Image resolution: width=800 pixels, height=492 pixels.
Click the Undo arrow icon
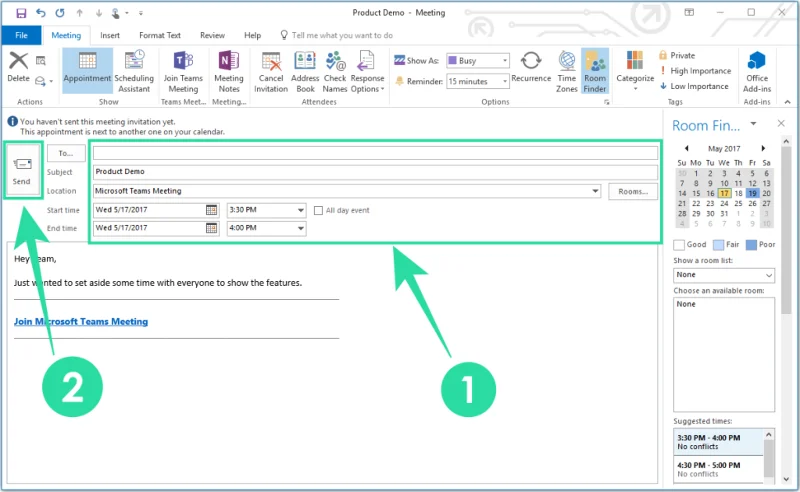coord(41,13)
